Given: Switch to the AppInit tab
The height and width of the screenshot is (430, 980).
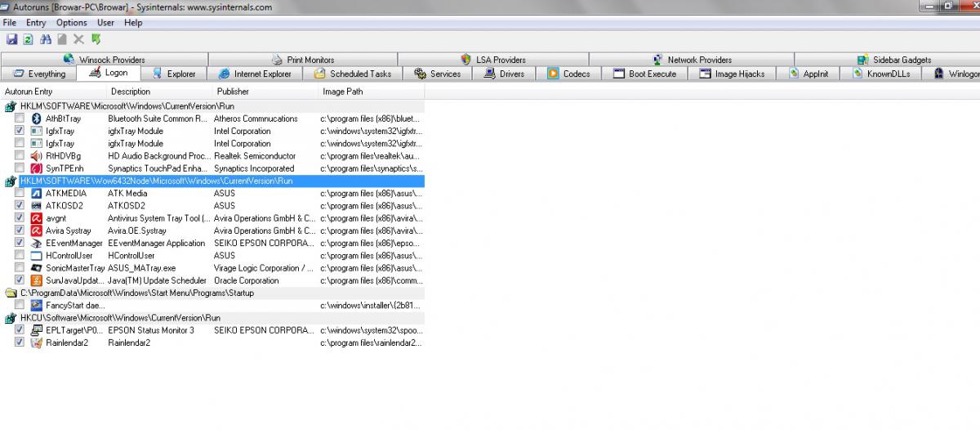Looking at the screenshot, I should coord(808,74).
